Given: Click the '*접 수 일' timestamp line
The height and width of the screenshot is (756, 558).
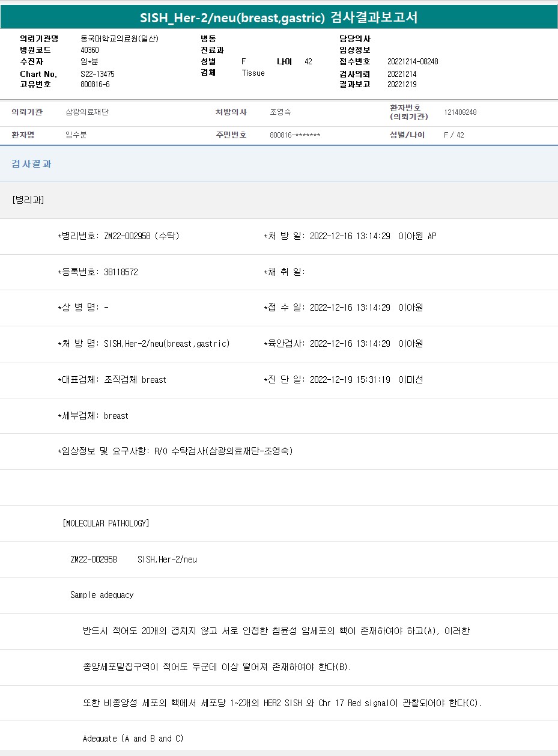Looking at the screenshot, I should [x=343, y=308].
